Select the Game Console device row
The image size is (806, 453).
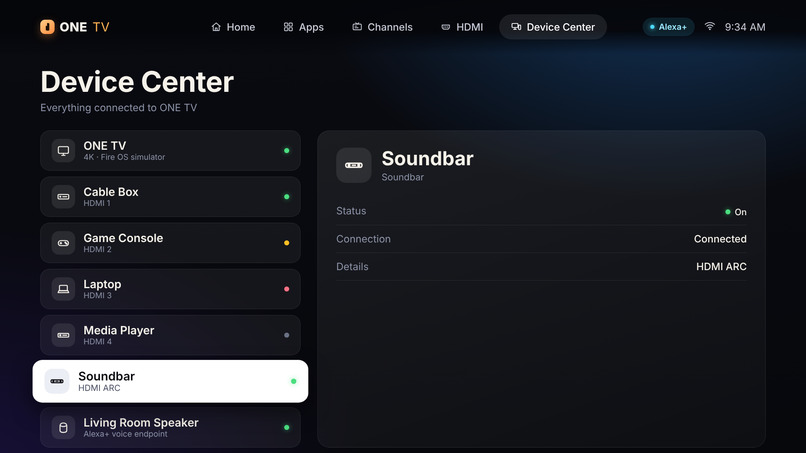[170, 243]
